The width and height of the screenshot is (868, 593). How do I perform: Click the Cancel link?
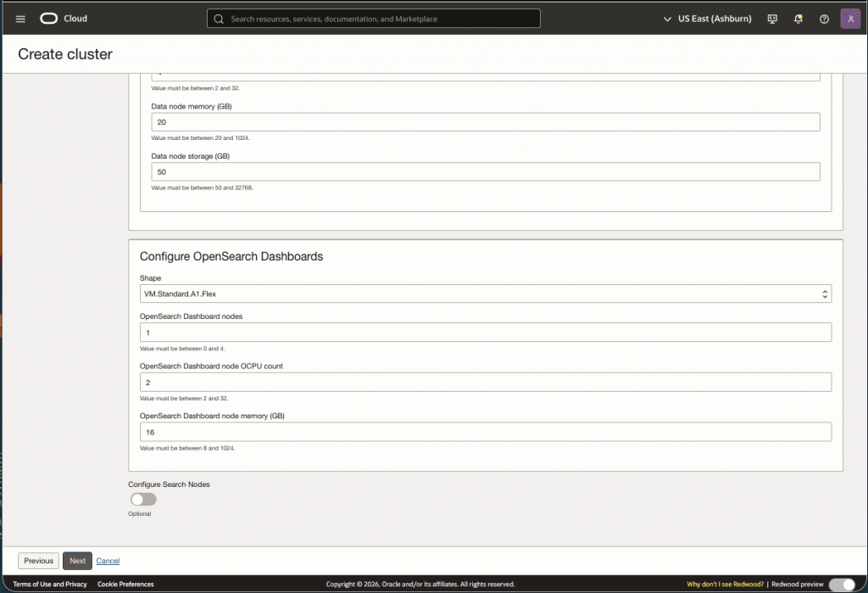tap(108, 561)
